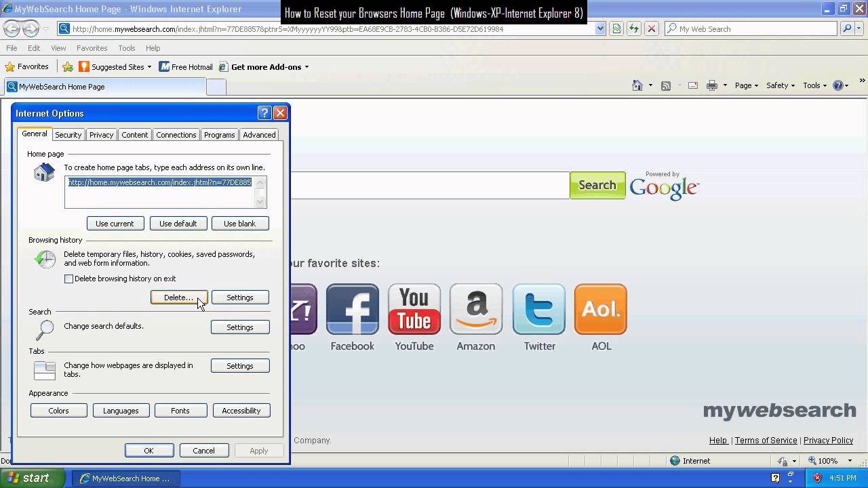Open the Home button dropdown arrow

[650, 85]
